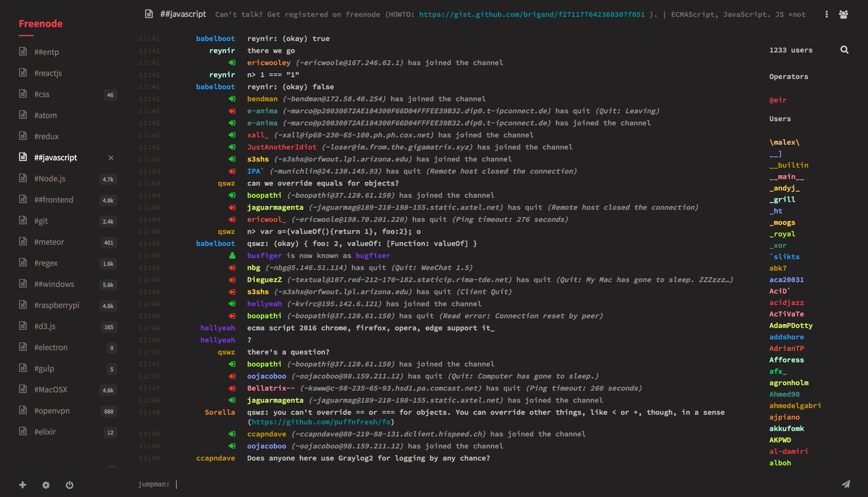The width and height of the screenshot is (868, 497).
Task: Click ccapndave nick on Graylog2 message
Action: point(216,458)
